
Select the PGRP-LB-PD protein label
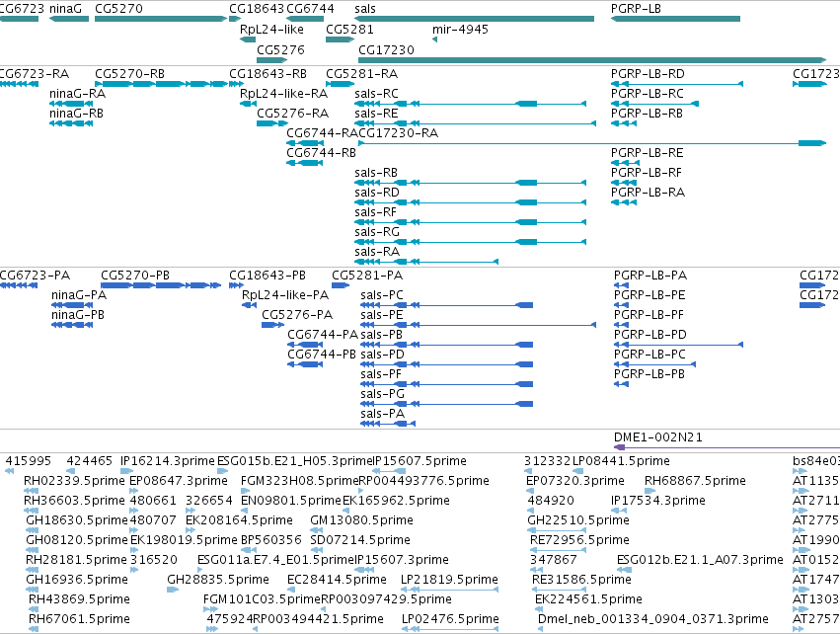649,335
